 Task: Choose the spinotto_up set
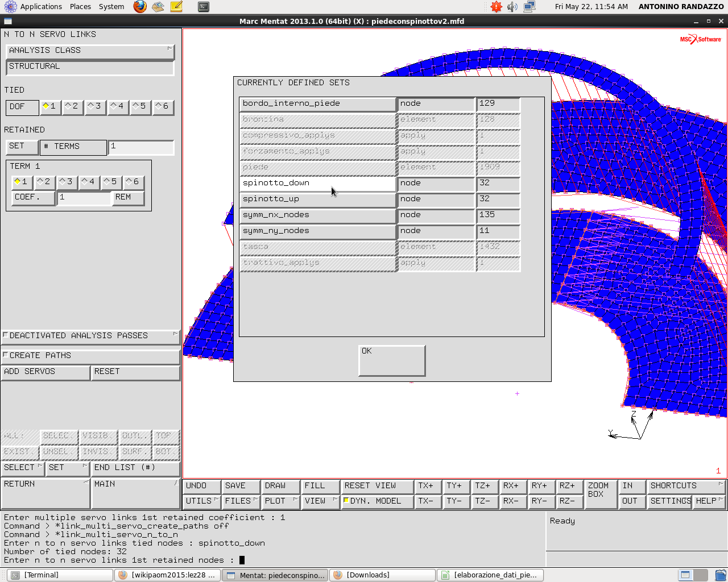pyautogui.click(x=318, y=199)
